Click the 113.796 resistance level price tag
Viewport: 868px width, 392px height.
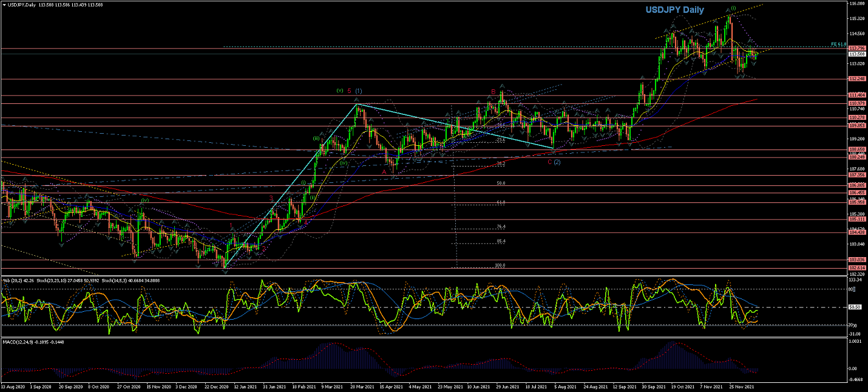pyautogui.click(x=856, y=48)
